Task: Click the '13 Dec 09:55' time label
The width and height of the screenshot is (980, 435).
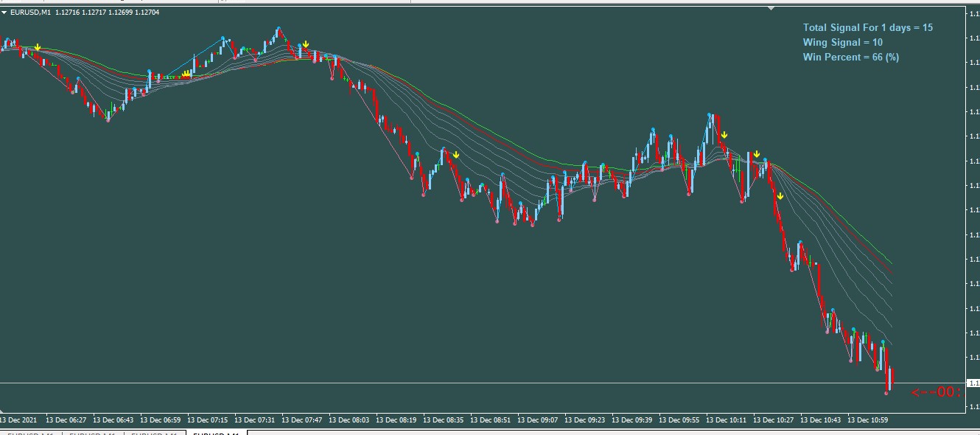Action: (679, 420)
